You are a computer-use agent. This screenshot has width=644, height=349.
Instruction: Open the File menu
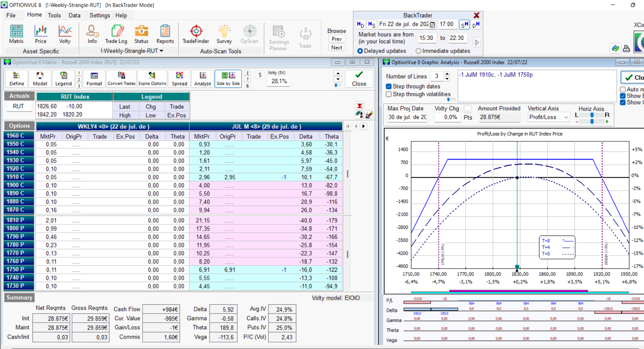(x=11, y=15)
